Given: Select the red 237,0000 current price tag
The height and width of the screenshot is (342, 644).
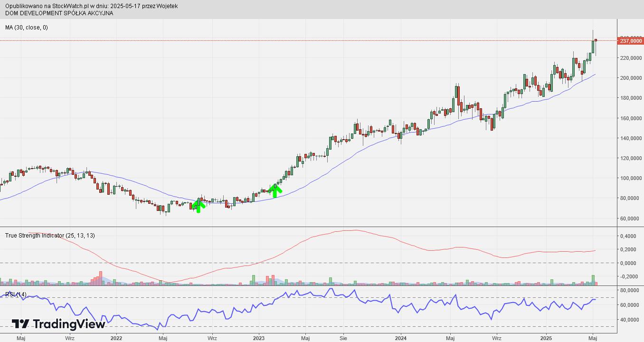Looking at the screenshot, I should 631,41.
